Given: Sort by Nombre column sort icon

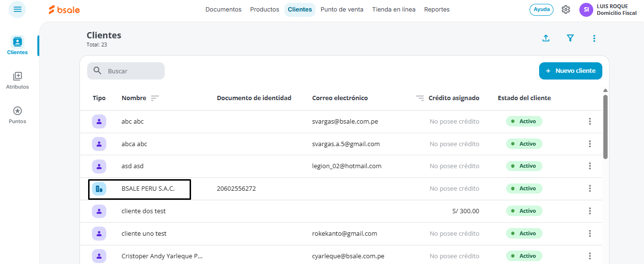Looking at the screenshot, I should tap(155, 98).
